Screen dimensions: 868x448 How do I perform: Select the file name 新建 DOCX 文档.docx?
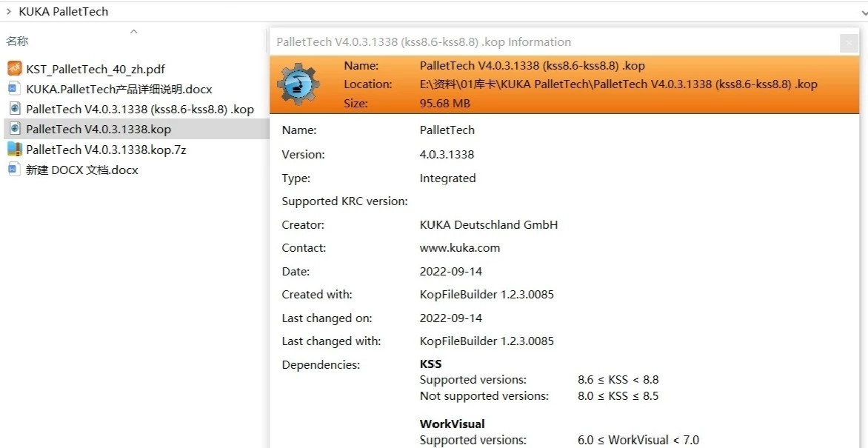tap(81, 170)
